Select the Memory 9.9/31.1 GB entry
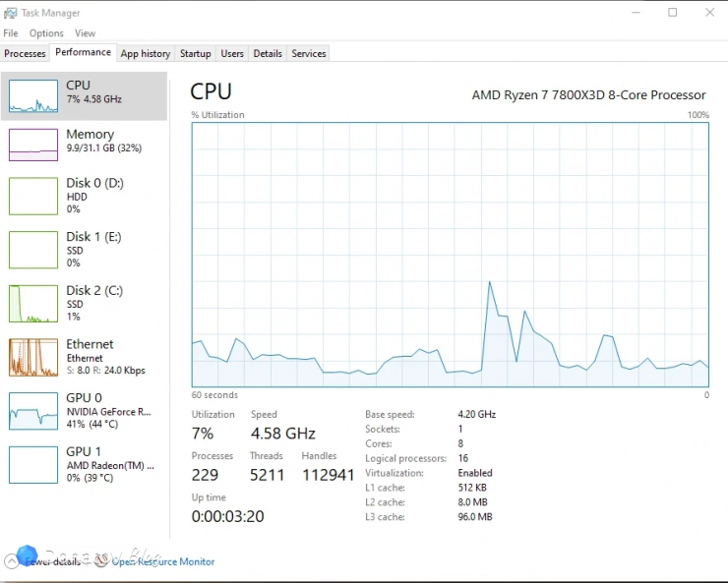Image resolution: width=728 pixels, height=583 pixels. click(x=104, y=141)
